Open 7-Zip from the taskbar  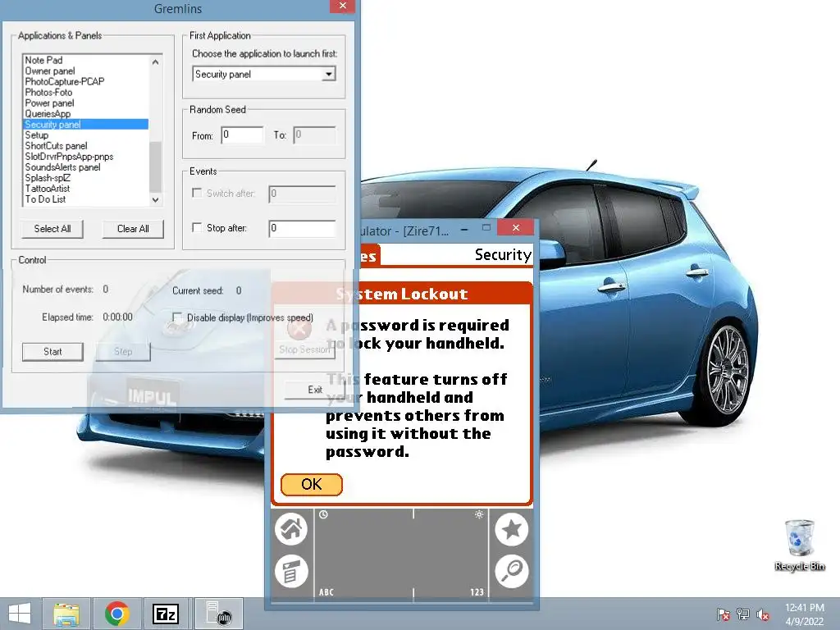[x=166, y=614]
